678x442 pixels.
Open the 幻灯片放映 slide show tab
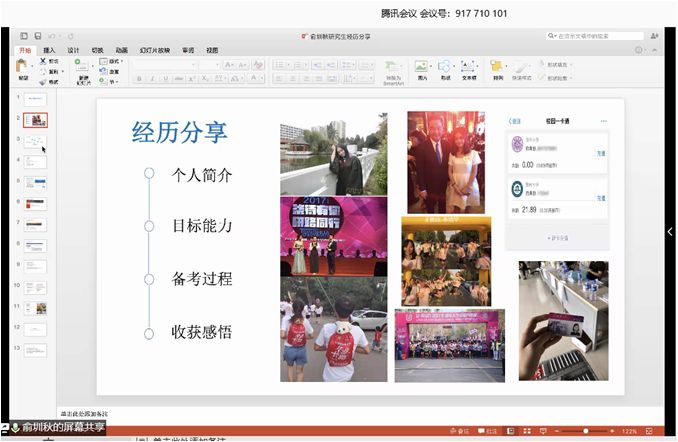(154, 50)
